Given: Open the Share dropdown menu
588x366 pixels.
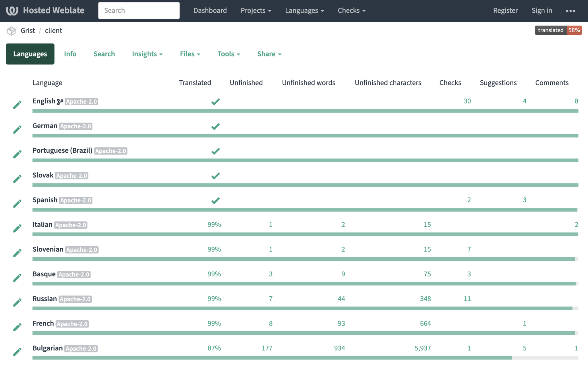Looking at the screenshot, I should (269, 54).
